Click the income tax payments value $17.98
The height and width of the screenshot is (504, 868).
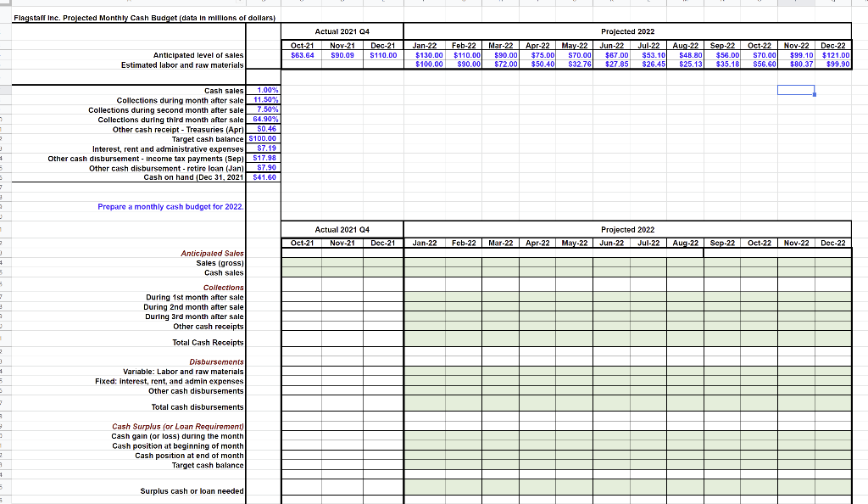coord(263,157)
